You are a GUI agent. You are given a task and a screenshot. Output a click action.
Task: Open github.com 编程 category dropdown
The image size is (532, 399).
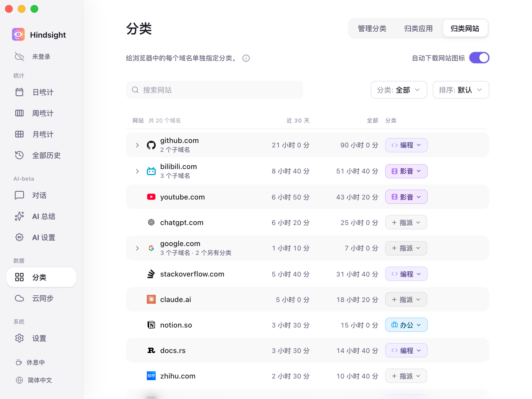(x=406, y=145)
